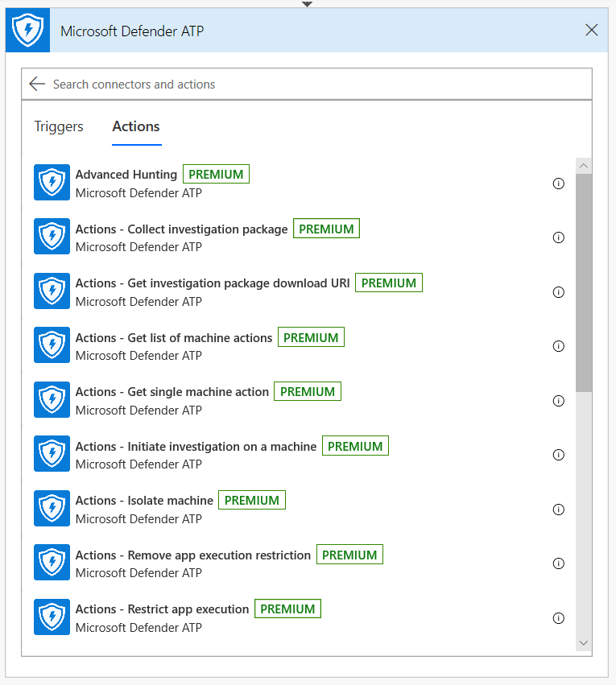
Task: Click the Advanced Hunting shield icon
Action: point(52,183)
